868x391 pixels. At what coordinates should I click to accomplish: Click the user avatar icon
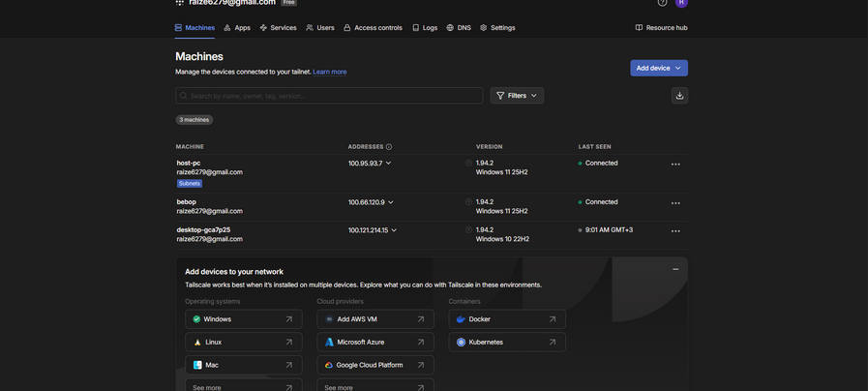coord(681,3)
